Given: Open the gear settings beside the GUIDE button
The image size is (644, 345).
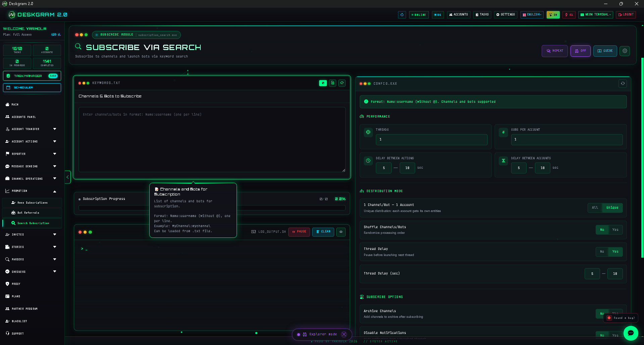Looking at the screenshot, I should click(x=625, y=51).
